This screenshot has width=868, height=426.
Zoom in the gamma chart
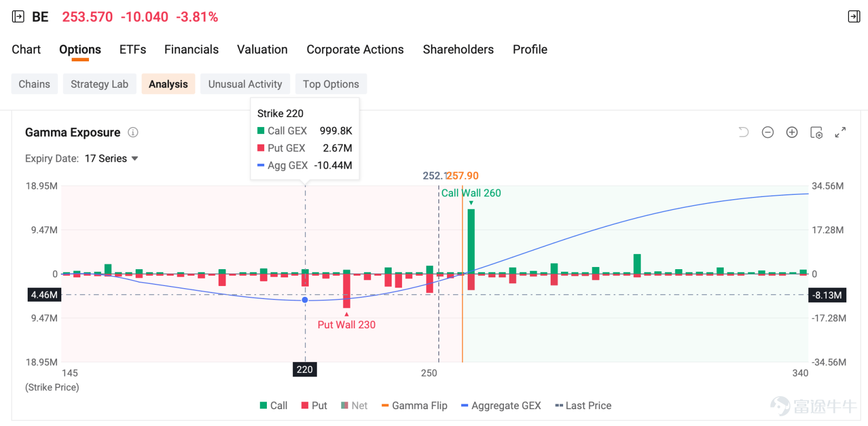point(792,132)
